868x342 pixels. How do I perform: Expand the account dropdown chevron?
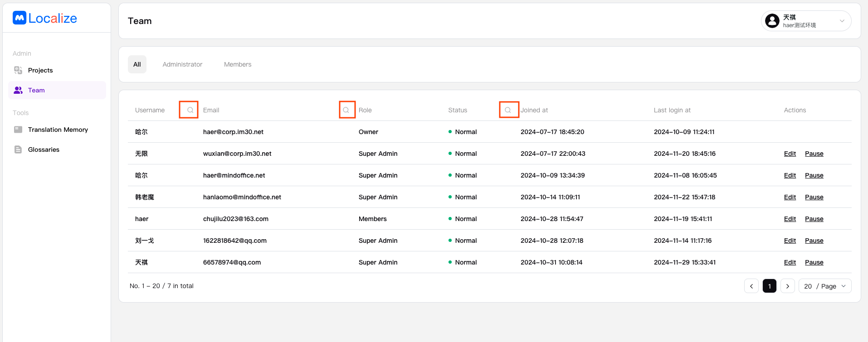point(842,21)
